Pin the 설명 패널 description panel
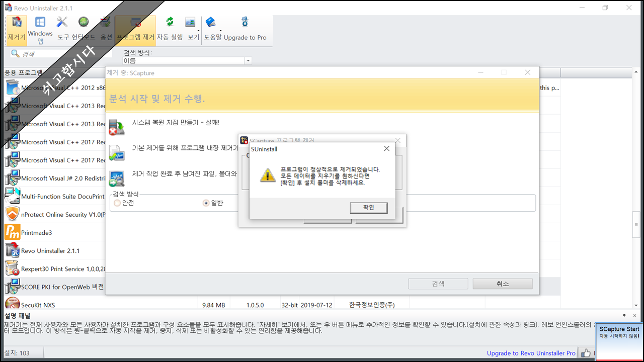This screenshot has width=644, height=362. (624, 315)
